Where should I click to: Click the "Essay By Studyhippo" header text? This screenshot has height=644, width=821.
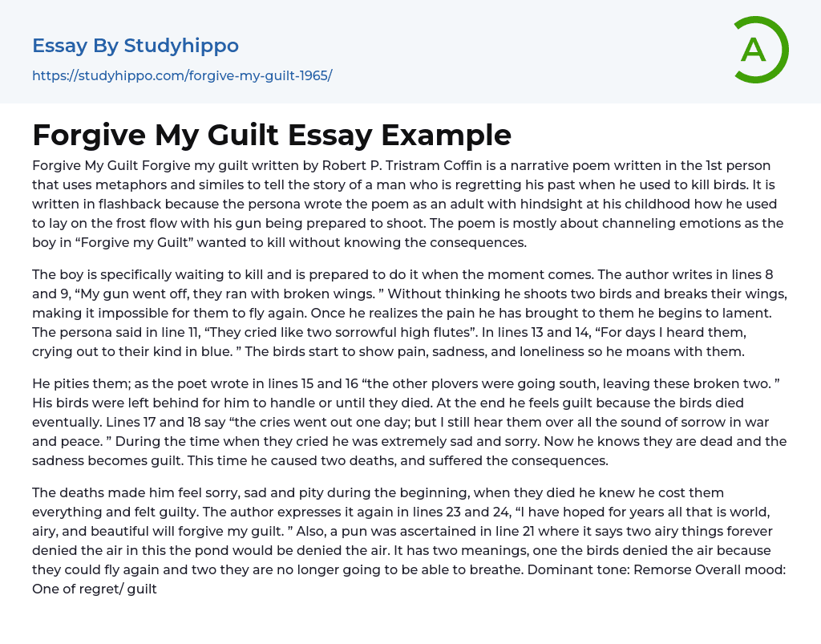tap(135, 46)
